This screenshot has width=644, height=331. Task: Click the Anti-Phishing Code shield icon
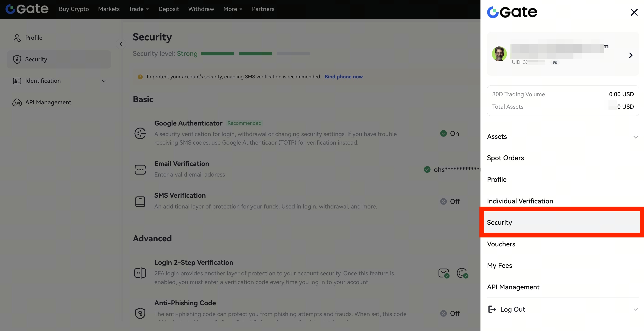(140, 313)
